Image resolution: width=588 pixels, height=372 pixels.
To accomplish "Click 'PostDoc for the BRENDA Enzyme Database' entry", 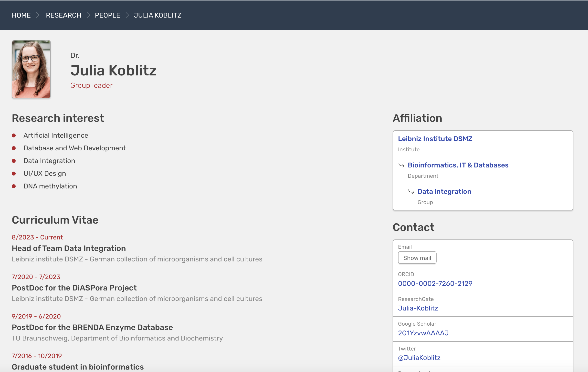I will coord(92,327).
